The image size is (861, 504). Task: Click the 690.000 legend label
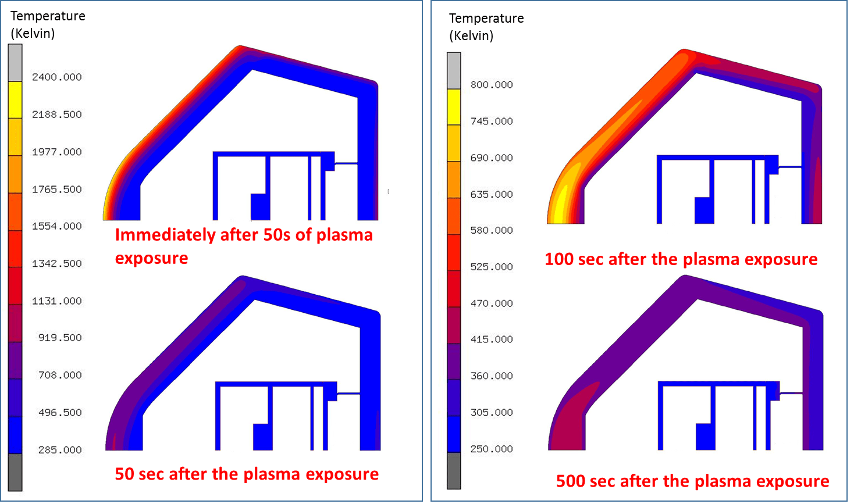492,158
